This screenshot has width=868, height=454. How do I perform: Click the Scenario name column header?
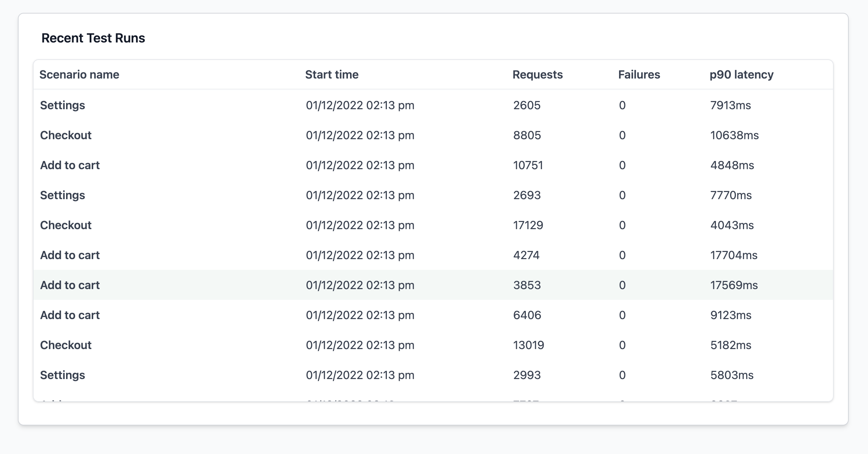click(x=79, y=75)
